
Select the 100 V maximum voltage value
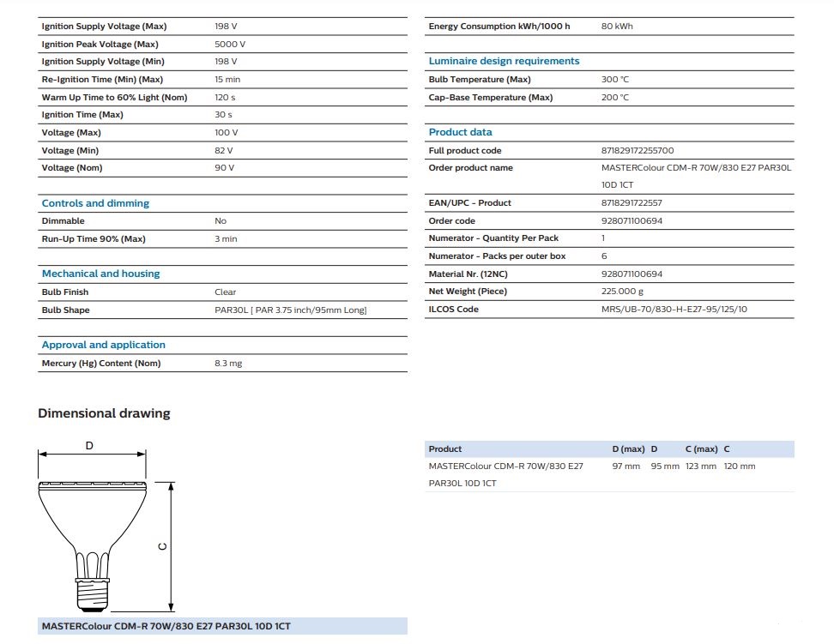click(227, 132)
